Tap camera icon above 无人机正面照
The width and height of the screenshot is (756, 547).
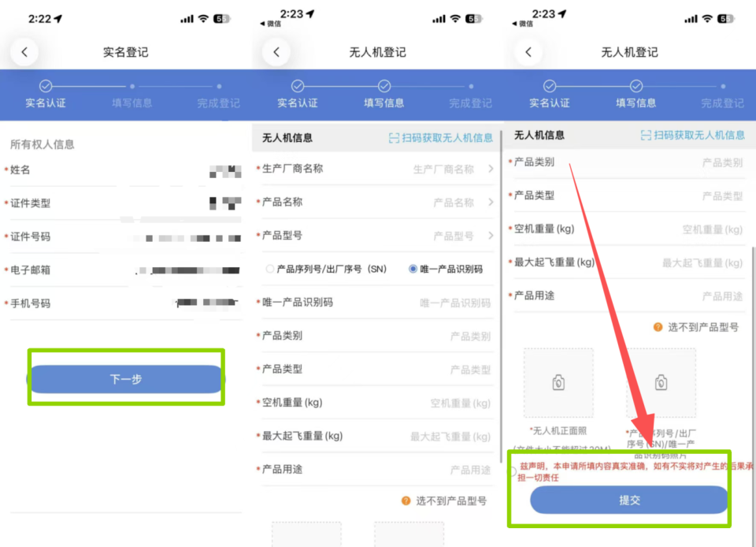[x=558, y=382]
